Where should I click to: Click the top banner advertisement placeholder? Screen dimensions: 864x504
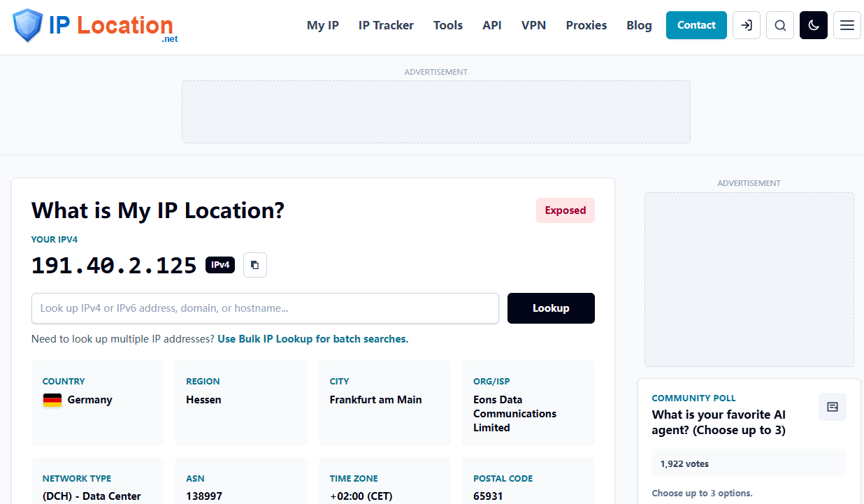436,112
